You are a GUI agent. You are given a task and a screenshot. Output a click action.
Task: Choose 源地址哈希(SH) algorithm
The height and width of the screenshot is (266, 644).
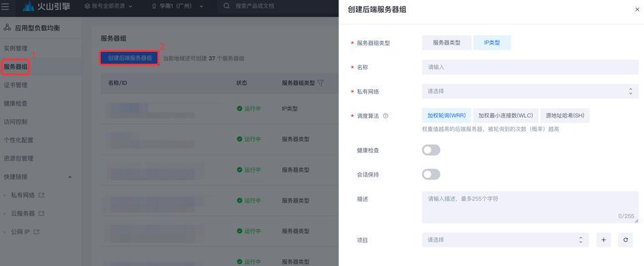tap(565, 116)
